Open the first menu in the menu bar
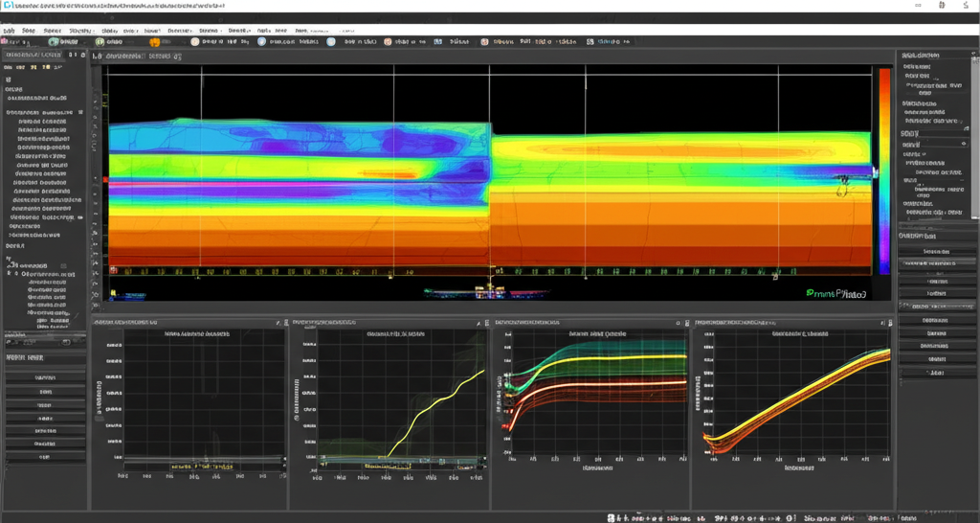Screen dimensions: 980x523 (x=9, y=31)
